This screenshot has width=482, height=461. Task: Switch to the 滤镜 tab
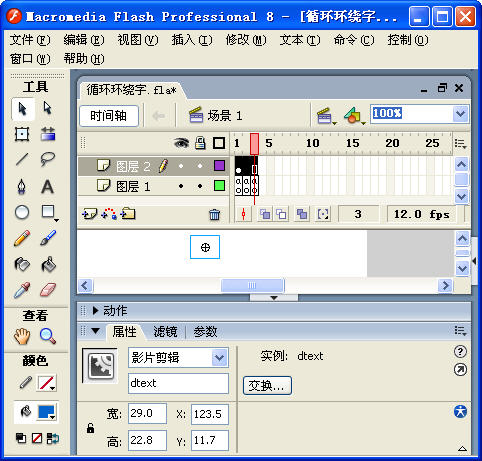point(165,332)
